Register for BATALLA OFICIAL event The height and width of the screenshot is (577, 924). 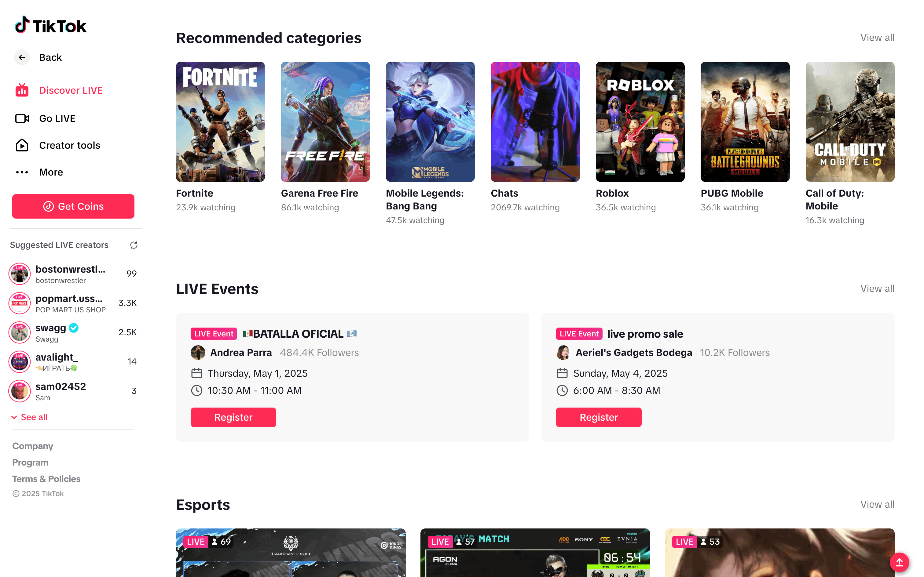(233, 417)
